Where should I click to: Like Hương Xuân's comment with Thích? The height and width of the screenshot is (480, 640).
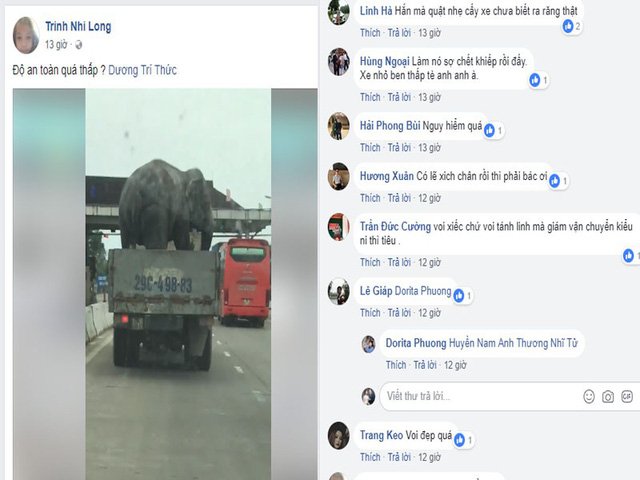[x=370, y=198]
